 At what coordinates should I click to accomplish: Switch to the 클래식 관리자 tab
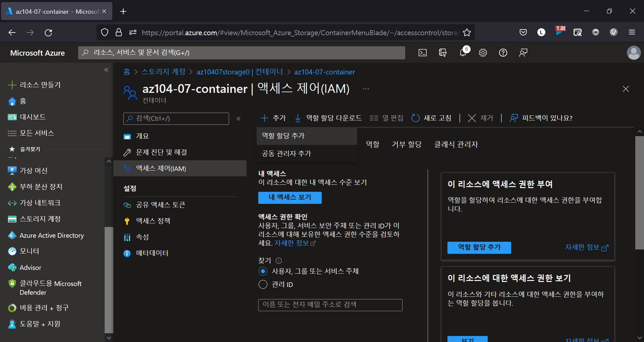(x=456, y=144)
